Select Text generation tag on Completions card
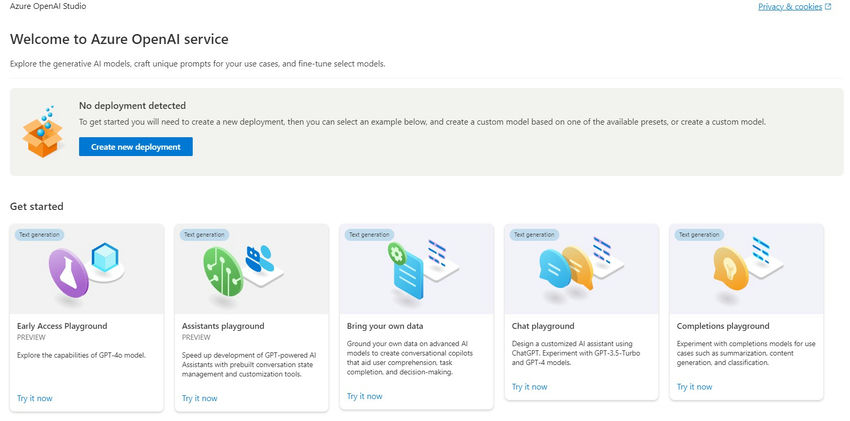Viewport: 850px width, 421px height. pos(699,235)
